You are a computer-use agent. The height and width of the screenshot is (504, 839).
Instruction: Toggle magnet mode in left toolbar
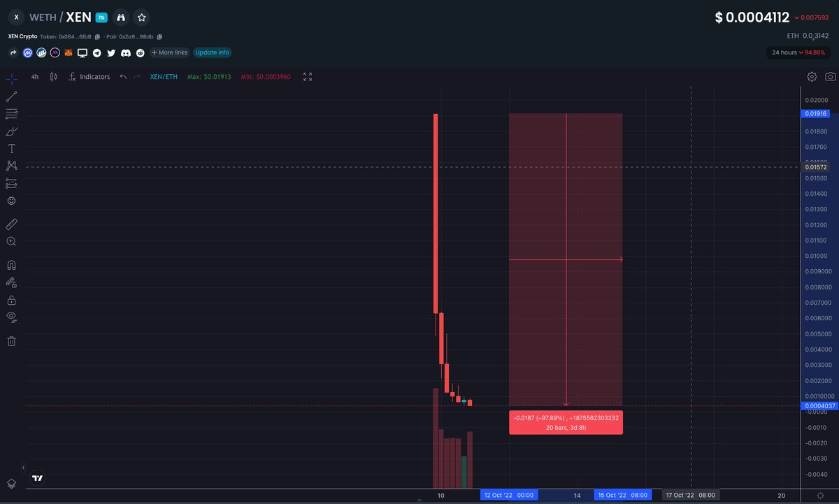click(11, 265)
